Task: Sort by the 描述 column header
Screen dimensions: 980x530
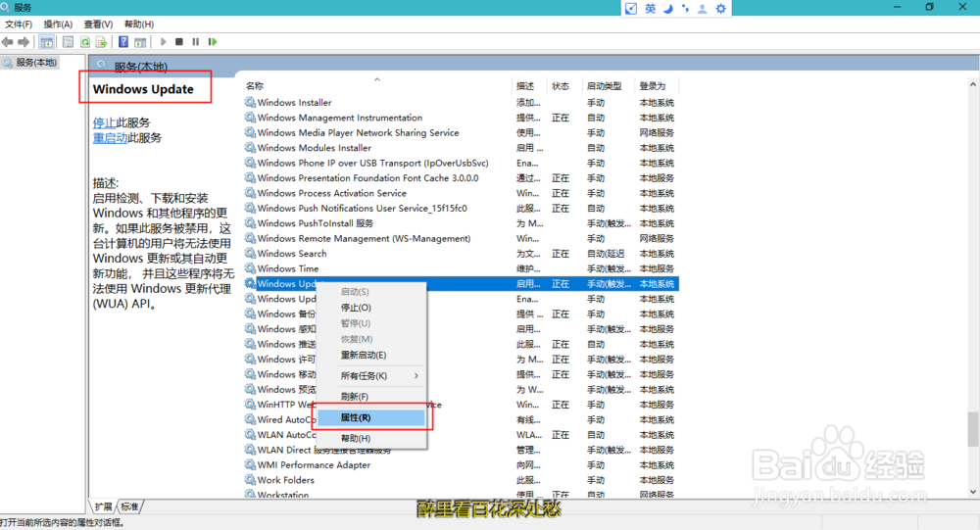Action: [529, 86]
